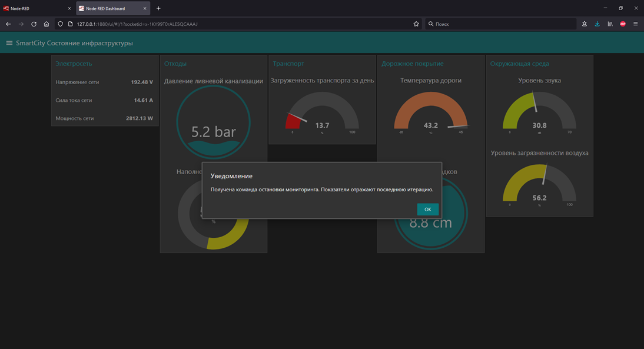Open the SmartCity dashboard navigation menu
Viewport: 644px width, 349px height.
point(9,42)
